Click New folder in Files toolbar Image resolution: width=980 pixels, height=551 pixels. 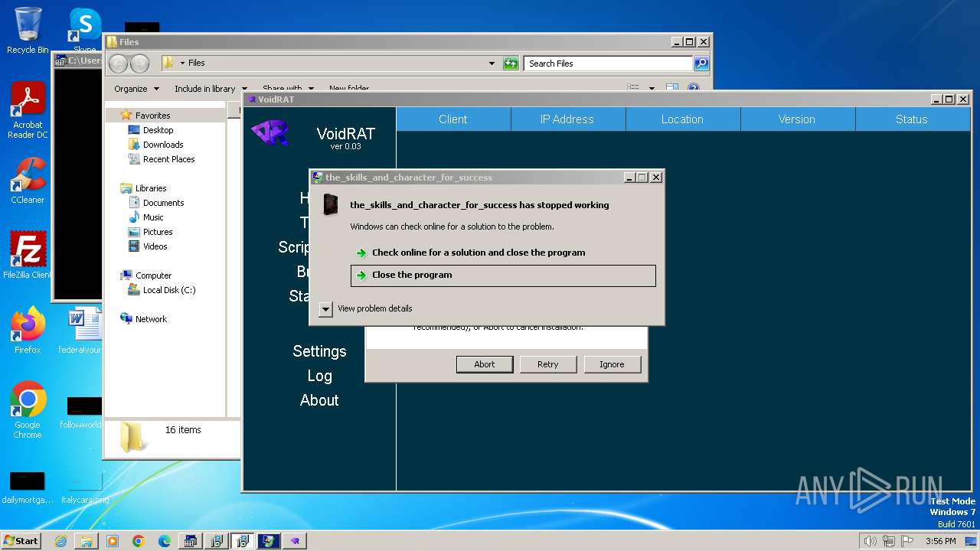coord(349,89)
